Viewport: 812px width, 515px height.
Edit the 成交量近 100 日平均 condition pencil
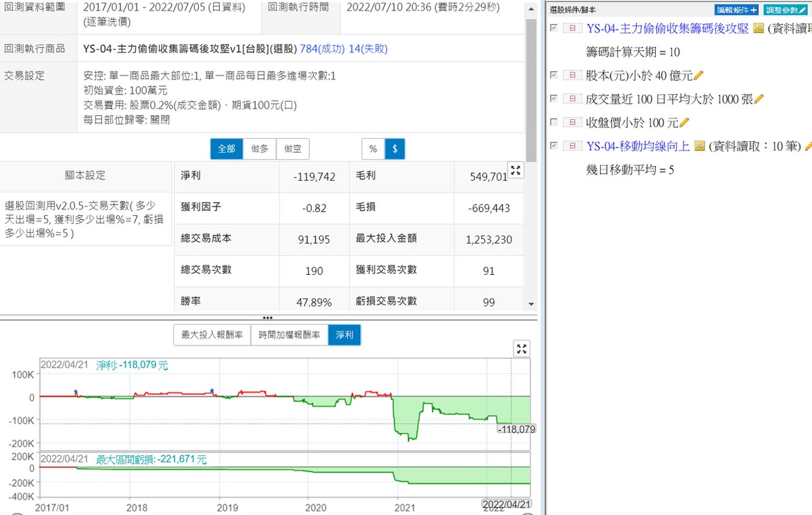[759, 99]
